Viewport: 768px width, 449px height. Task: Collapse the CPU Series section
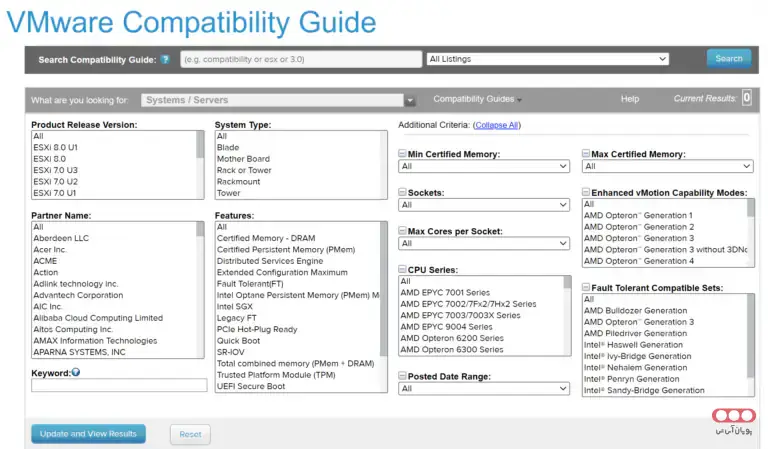pos(402,269)
